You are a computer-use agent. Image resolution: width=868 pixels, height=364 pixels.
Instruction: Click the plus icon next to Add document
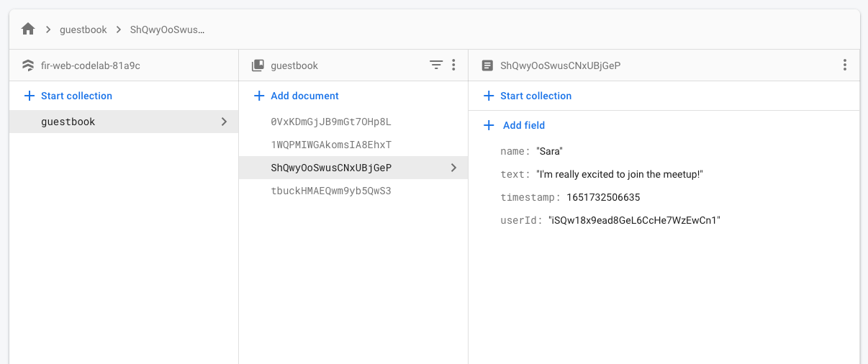click(260, 96)
